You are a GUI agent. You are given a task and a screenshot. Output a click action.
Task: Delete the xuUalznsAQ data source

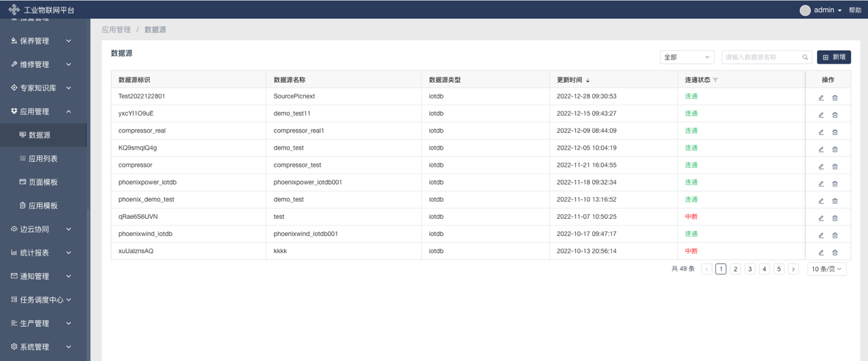click(835, 252)
